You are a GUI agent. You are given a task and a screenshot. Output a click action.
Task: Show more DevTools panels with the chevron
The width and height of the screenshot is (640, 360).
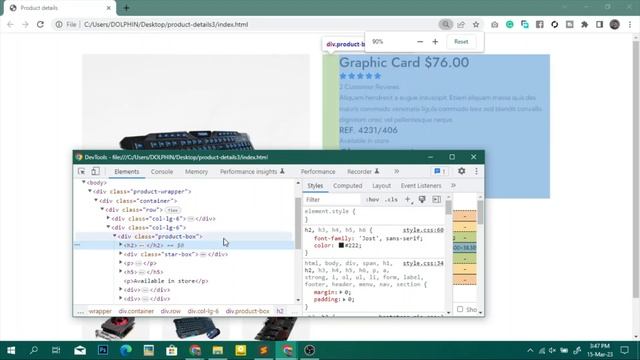pyautogui.click(x=396, y=171)
